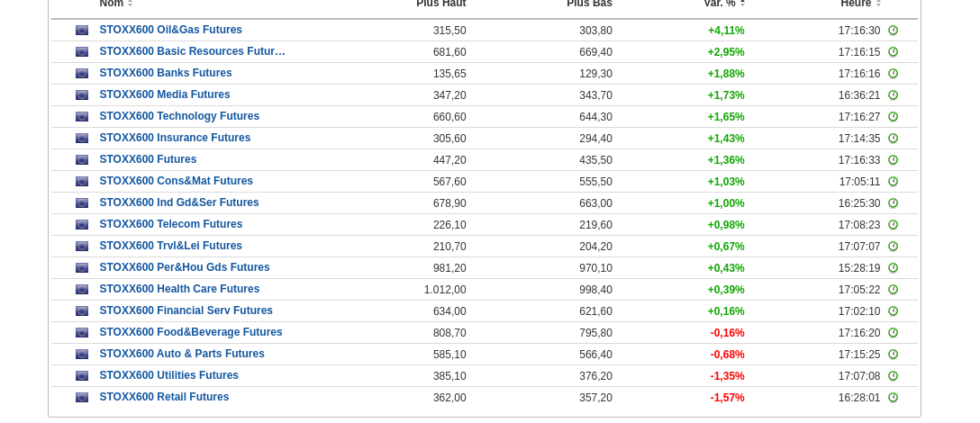Click the EU flag icon beside STOXX600 Health Care Futures
The image size is (980, 423).
[x=82, y=290]
